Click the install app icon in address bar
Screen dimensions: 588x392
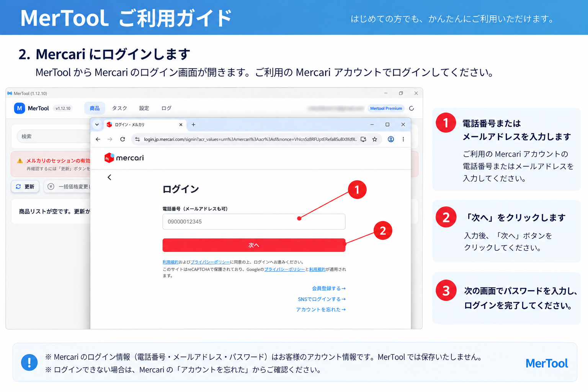click(x=363, y=139)
